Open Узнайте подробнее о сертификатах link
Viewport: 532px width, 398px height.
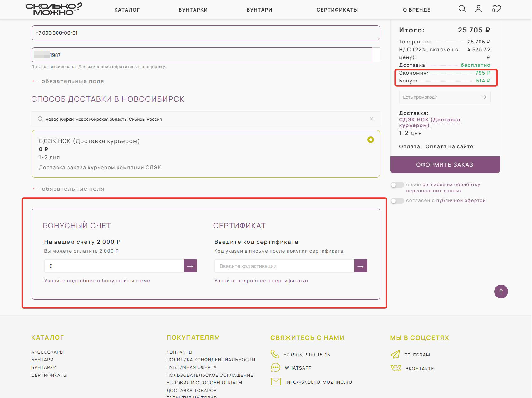pos(262,280)
